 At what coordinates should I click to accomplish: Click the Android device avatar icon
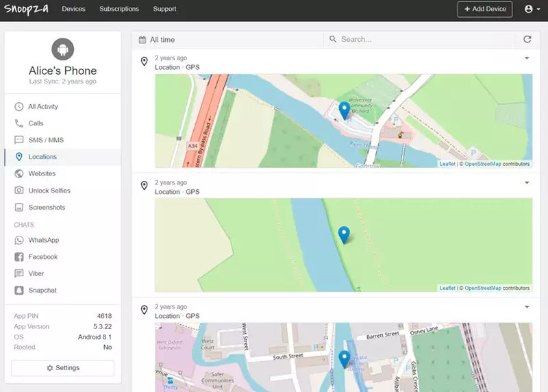[x=63, y=49]
